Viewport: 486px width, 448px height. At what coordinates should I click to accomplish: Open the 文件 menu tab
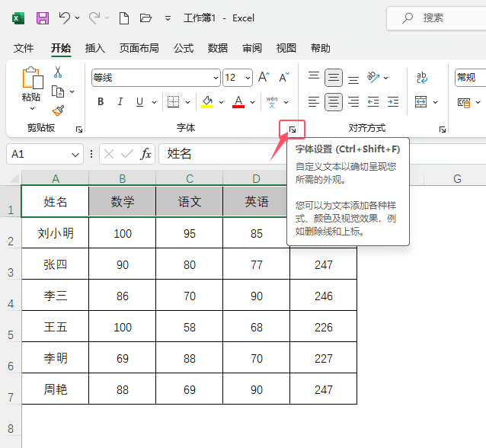coord(24,48)
